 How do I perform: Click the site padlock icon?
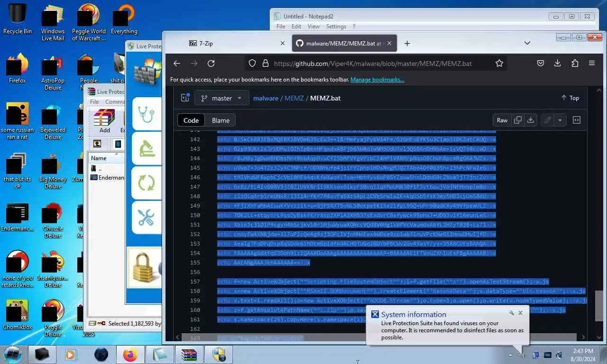[265, 63]
